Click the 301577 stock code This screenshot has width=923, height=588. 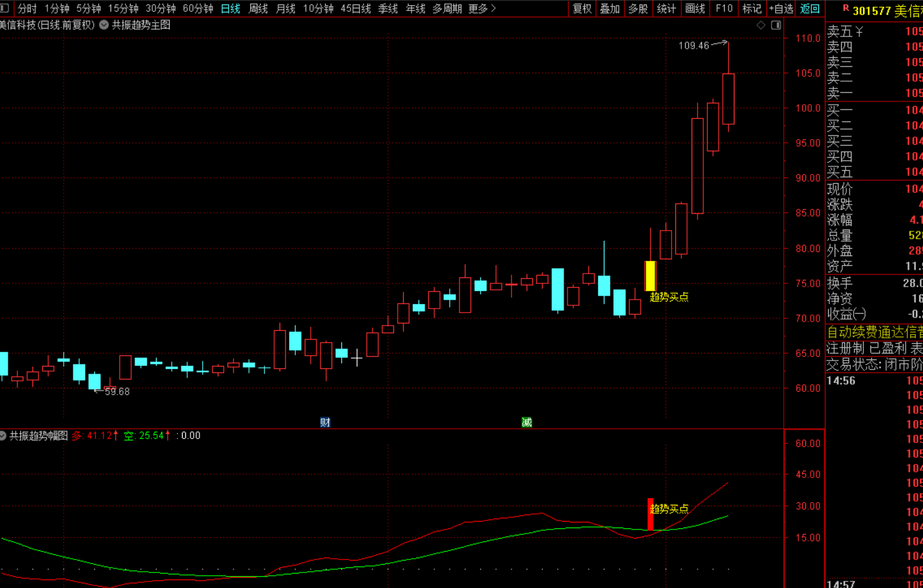872,11
